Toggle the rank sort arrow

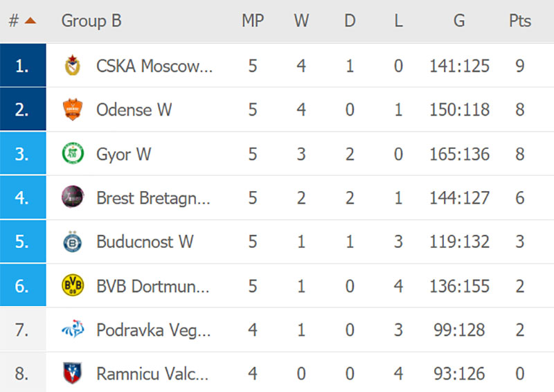[x=30, y=21]
